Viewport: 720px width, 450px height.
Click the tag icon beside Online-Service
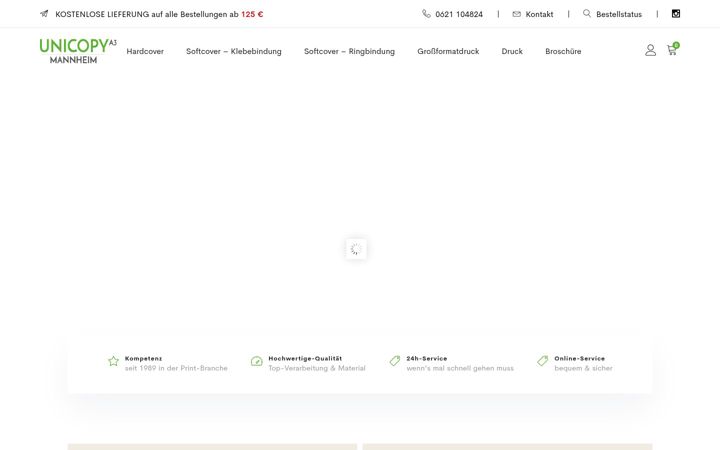pos(543,361)
